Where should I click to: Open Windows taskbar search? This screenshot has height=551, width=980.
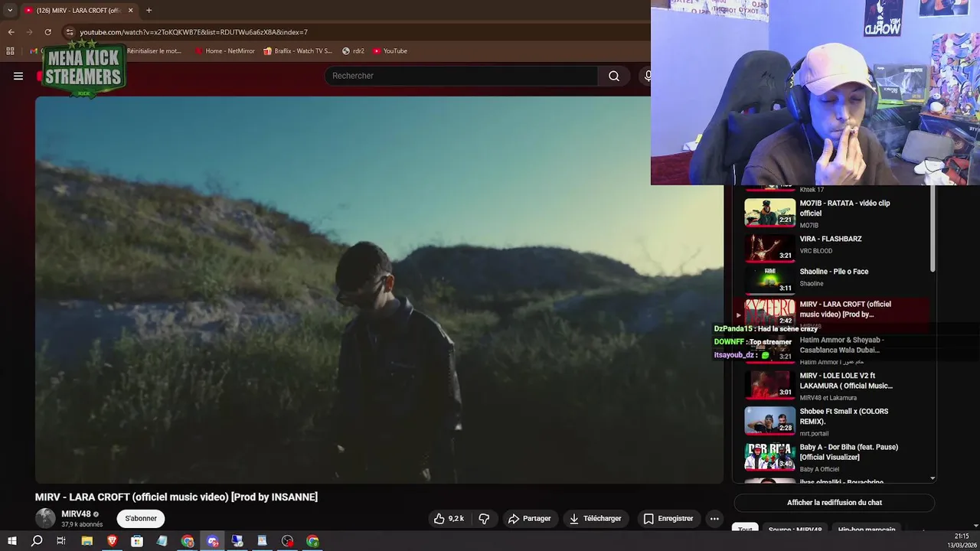pyautogui.click(x=37, y=541)
